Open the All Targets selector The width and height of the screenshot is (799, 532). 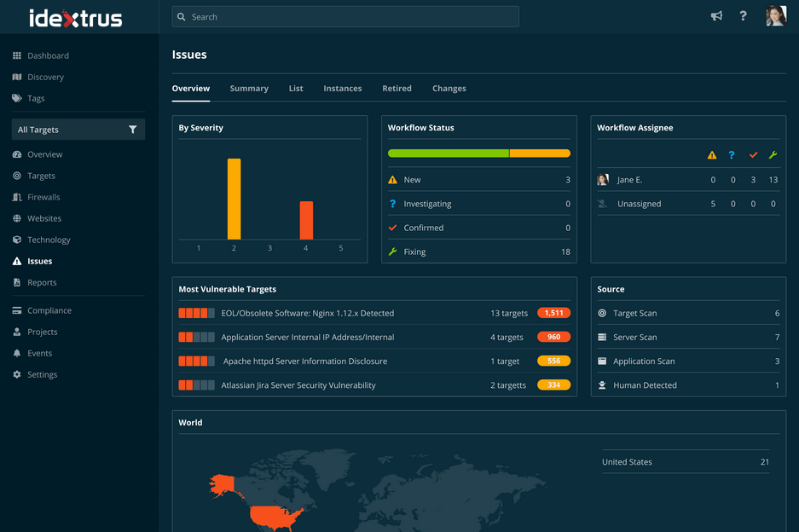pyautogui.click(x=68, y=130)
